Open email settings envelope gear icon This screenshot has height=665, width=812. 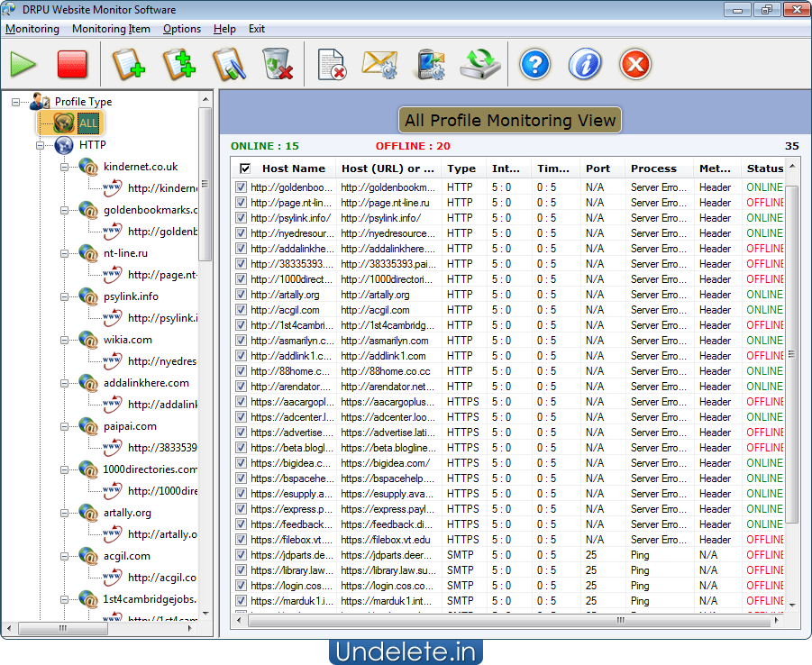point(379,65)
